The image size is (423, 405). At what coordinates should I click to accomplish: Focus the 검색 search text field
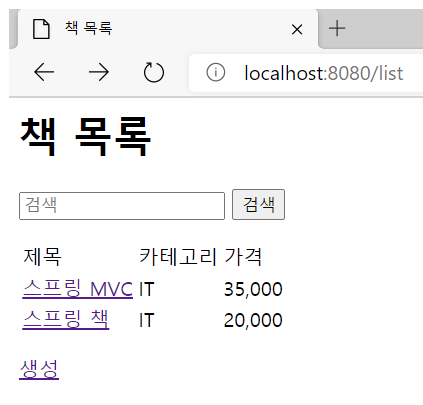pyautogui.click(x=122, y=206)
